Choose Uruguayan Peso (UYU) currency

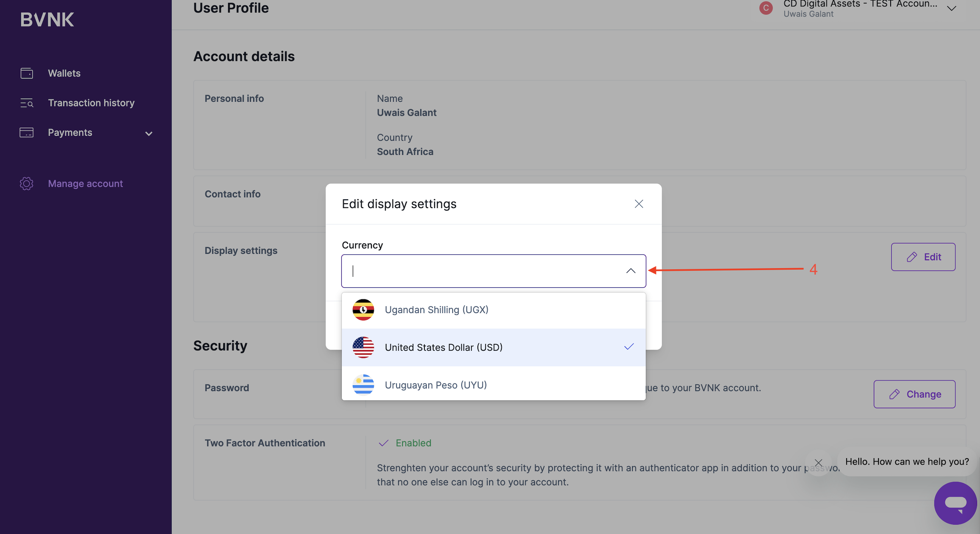435,385
